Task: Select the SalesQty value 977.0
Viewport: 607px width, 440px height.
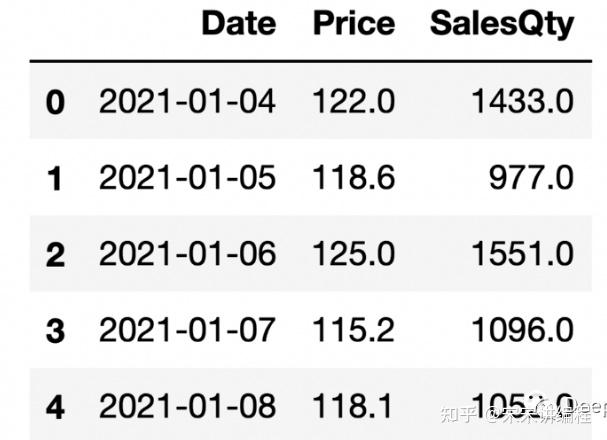Action: (532, 177)
